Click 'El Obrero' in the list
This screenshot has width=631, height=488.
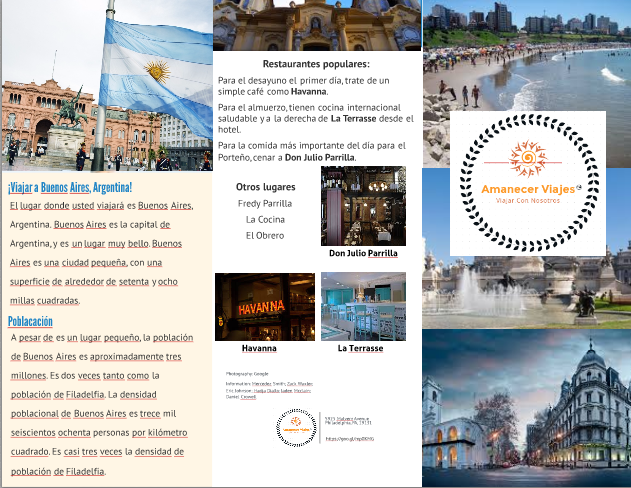[x=265, y=235]
